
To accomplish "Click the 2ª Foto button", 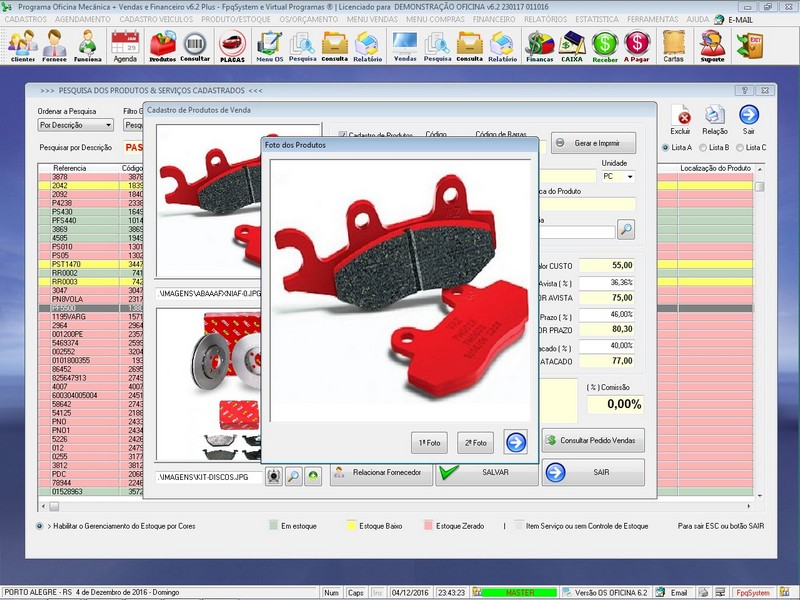I will 476,442.
